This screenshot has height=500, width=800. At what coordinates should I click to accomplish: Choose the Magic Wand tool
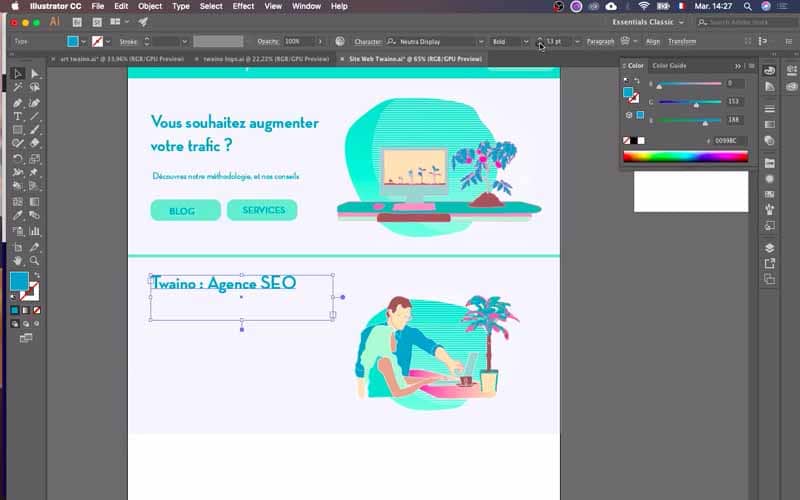pyautogui.click(x=17, y=88)
